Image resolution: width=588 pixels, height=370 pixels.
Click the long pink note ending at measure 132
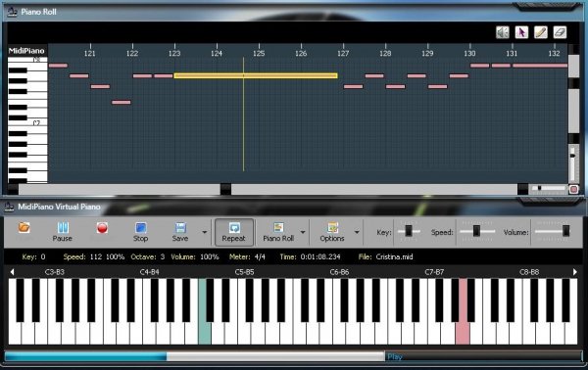[540, 66]
